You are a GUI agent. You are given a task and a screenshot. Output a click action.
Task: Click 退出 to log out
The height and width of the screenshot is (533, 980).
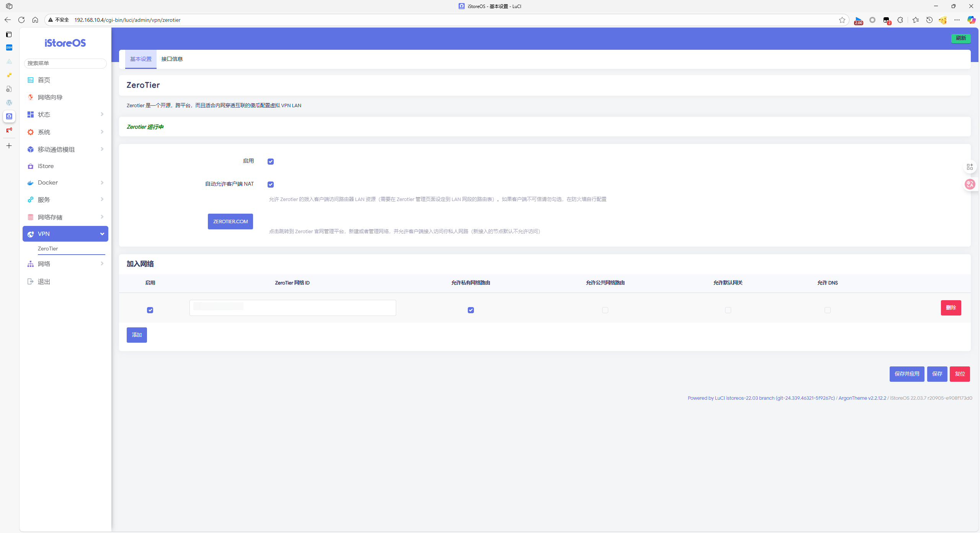(65, 282)
